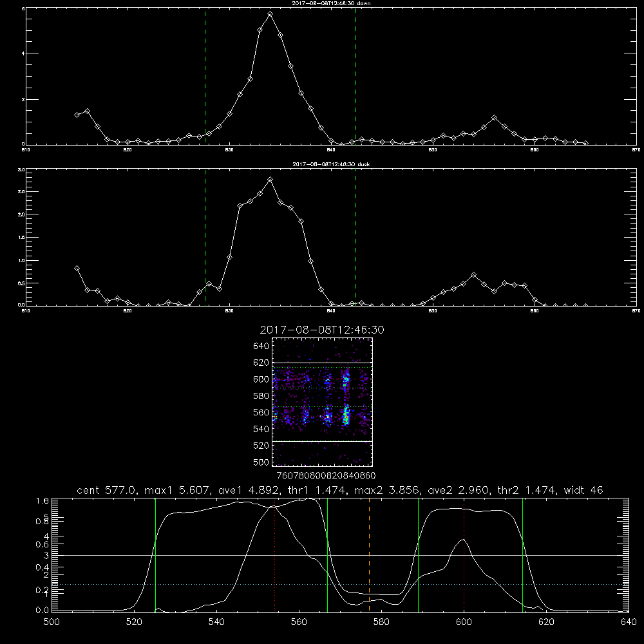Click x-axis label '840' under dawn plot

point(331,150)
